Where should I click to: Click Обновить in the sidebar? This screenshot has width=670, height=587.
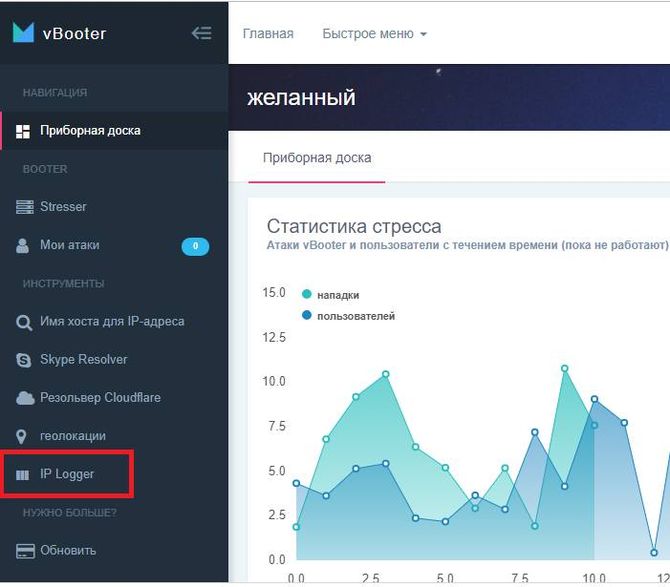click(68, 551)
